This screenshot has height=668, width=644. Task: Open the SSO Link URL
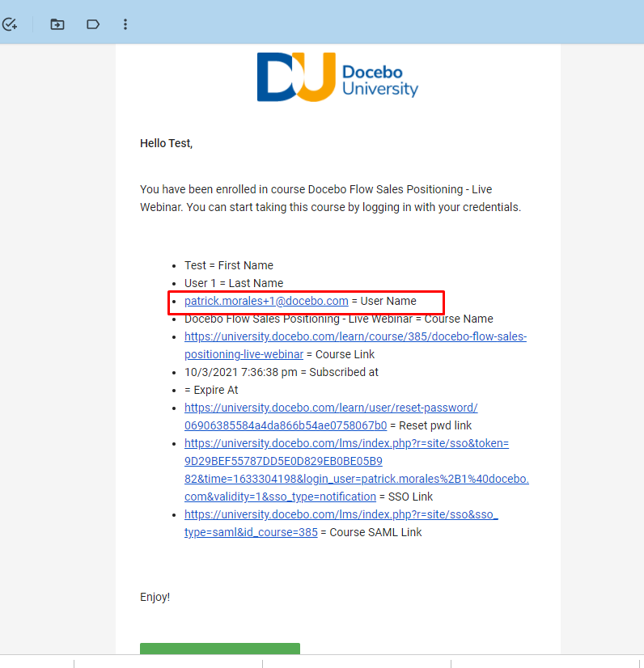pos(356,470)
